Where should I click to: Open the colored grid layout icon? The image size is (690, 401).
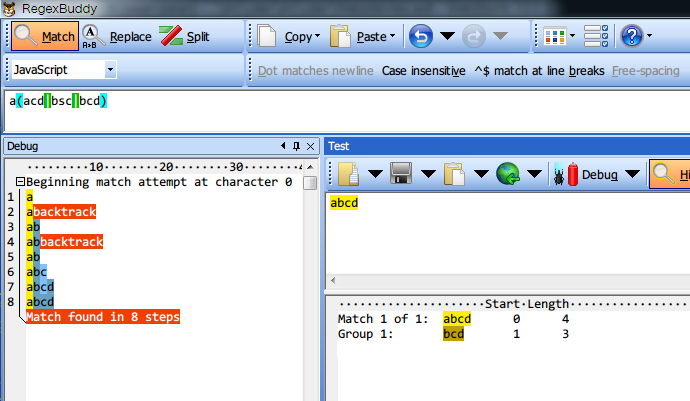click(554, 36)
